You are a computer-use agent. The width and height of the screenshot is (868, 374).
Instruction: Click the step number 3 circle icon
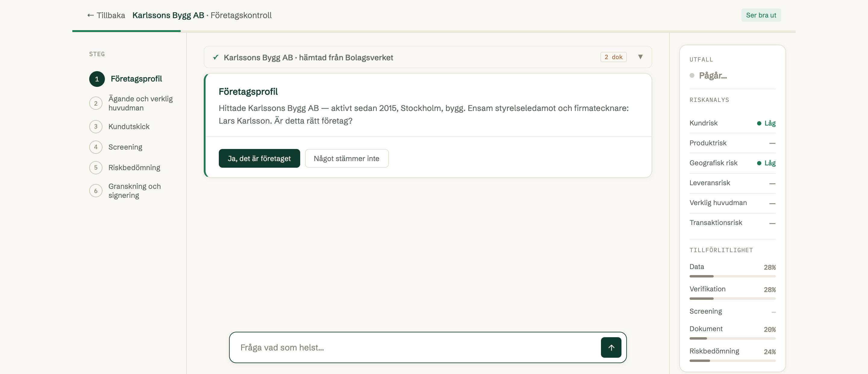point(96,126)
